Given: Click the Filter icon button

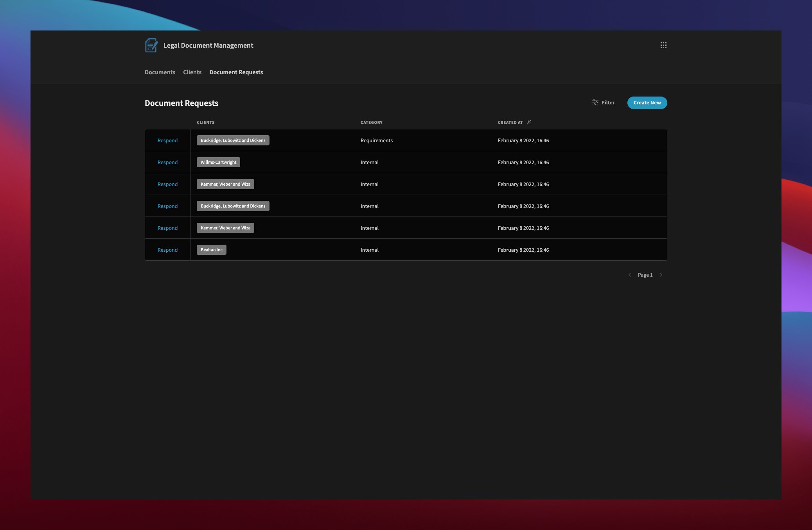Looking at the screenshot, I should point(594,102).
